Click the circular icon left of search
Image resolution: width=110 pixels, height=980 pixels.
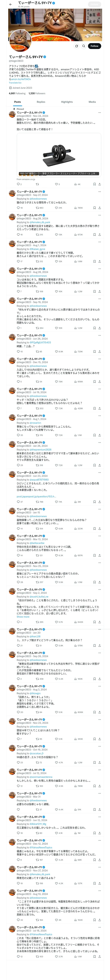tap(76, 46)
